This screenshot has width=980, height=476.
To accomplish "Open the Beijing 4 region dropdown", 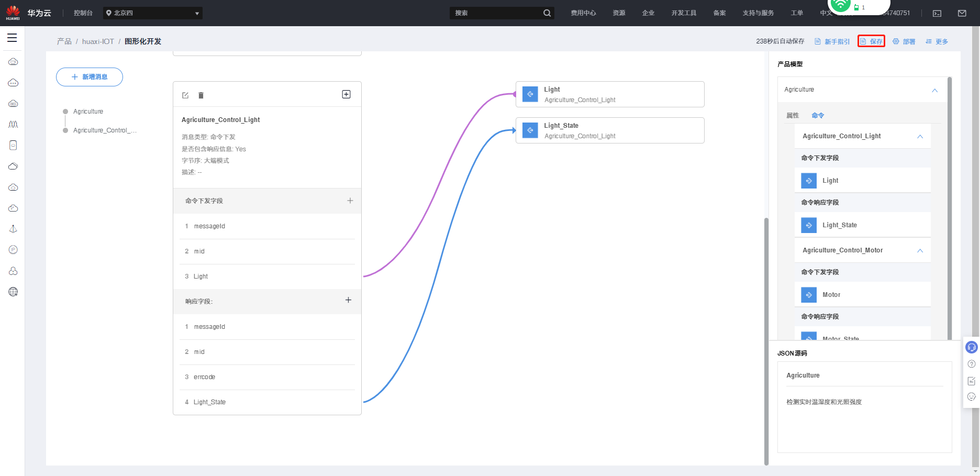I will (x=153, y=13).
